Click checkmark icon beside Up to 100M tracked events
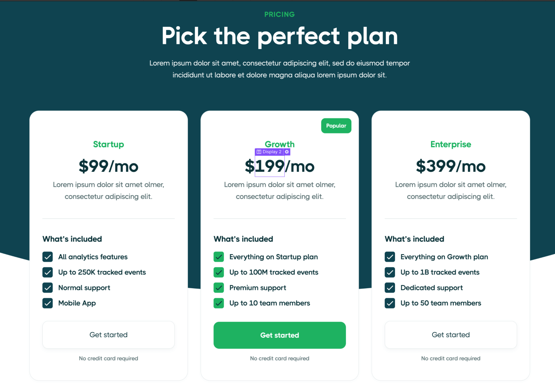Screen dimensions: 555x392 [x=219, y=272]
